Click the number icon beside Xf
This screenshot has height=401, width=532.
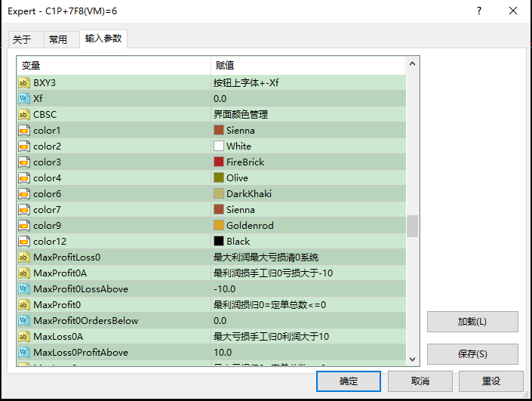click(x=23, y=99)
